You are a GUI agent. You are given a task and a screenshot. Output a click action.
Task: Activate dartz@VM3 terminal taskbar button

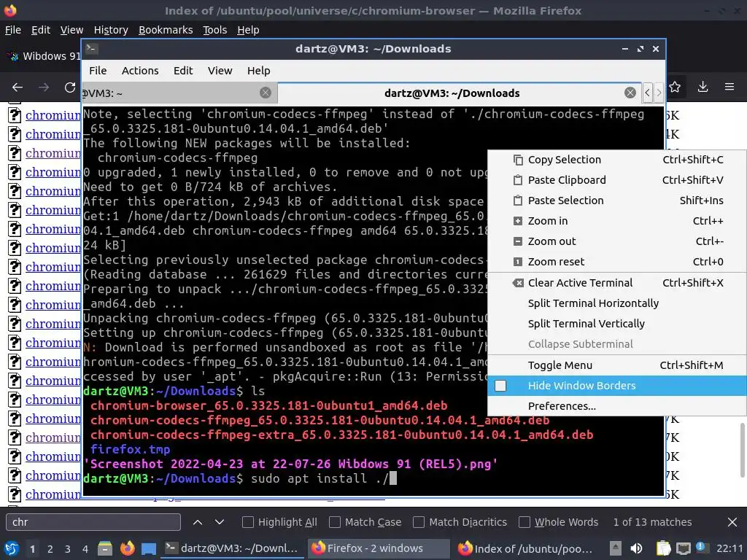coord(231,548)
